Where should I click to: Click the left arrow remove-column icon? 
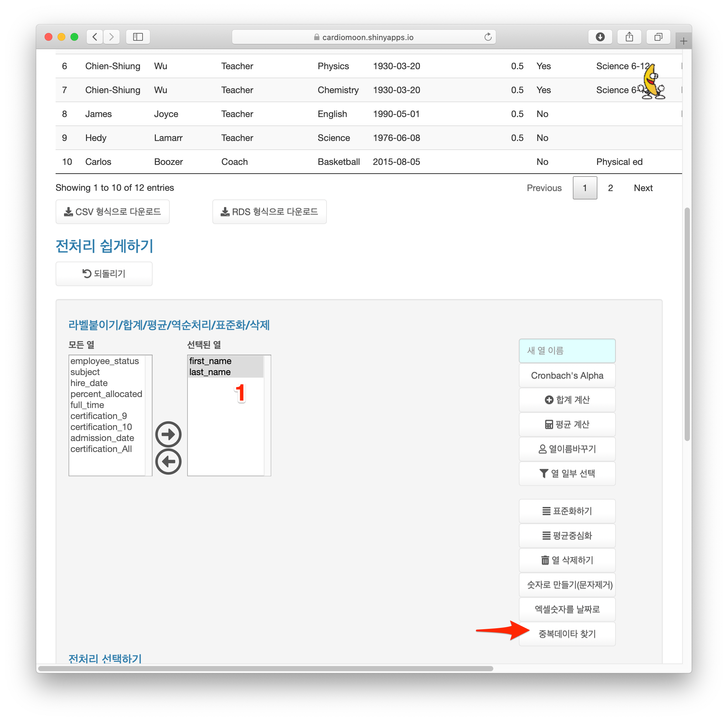pyautogui.click(x=168, y=461)
